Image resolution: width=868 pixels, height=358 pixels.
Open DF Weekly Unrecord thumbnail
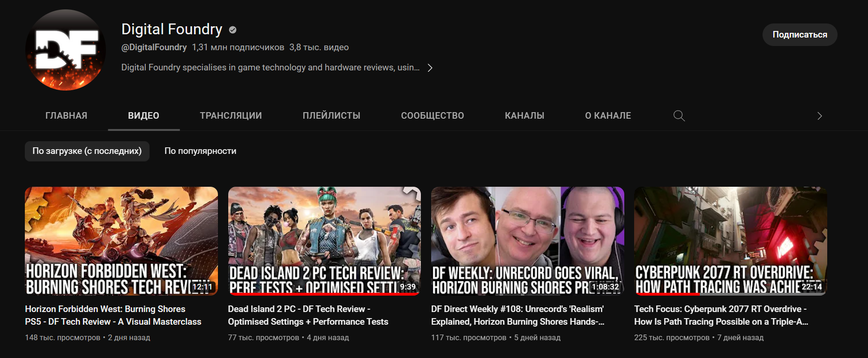click(527, 241)
